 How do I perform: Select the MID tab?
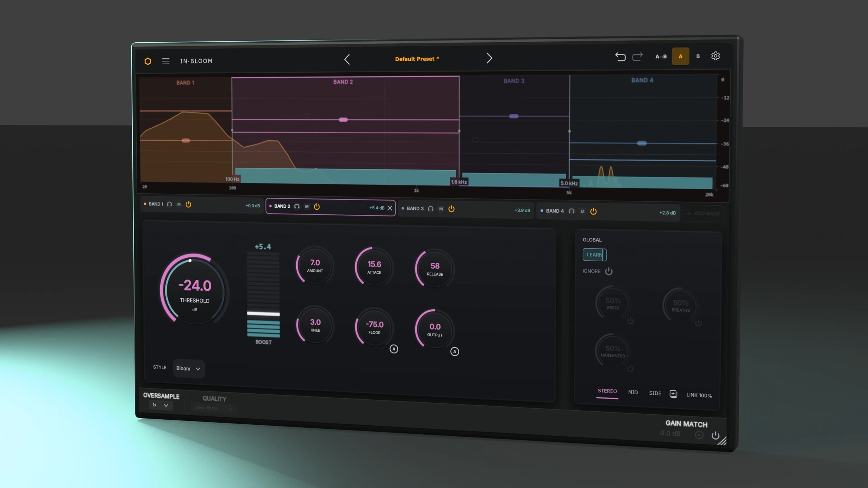tap(633, 392)
